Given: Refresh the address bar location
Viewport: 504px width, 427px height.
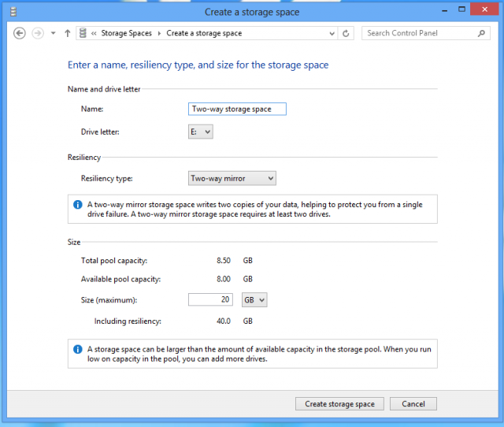Looking at the screenshot, I should (346, 33).
